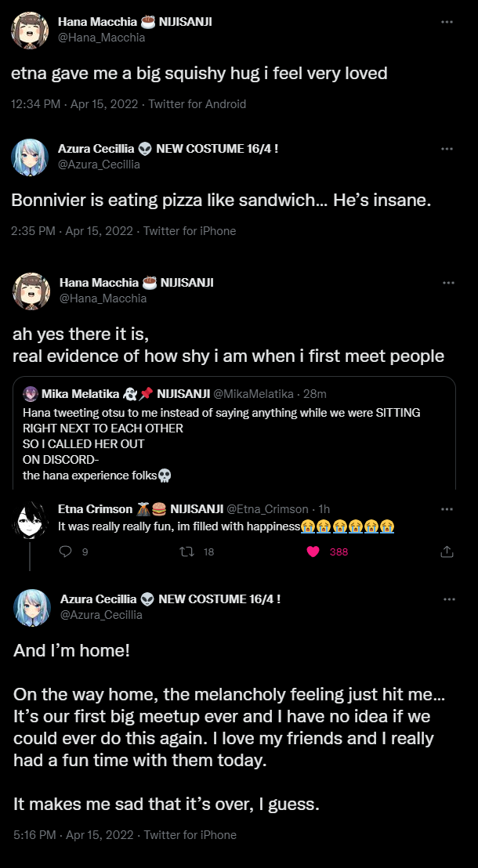Open Etna Crimson's profile avatar

[x=31, y=519]
